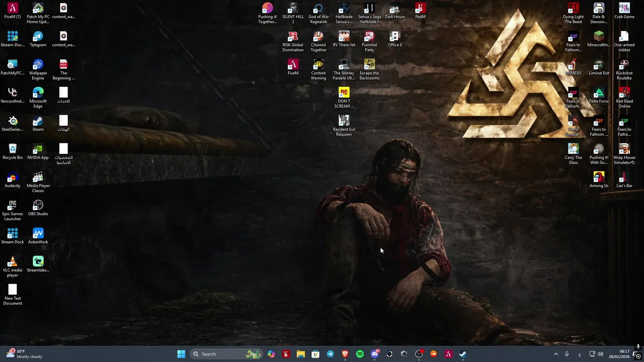Open the weather widget showing Mostly cloudy
Screen dimensions: 644x362
24,354
